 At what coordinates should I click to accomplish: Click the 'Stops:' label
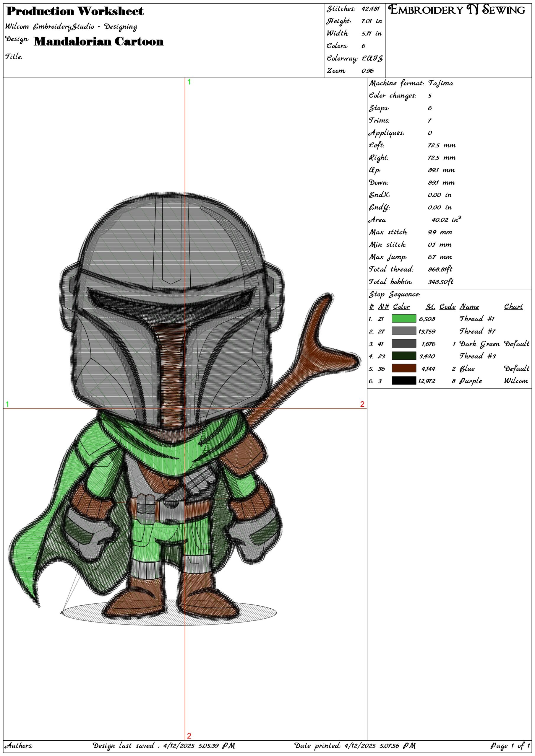tap(379, 108)
